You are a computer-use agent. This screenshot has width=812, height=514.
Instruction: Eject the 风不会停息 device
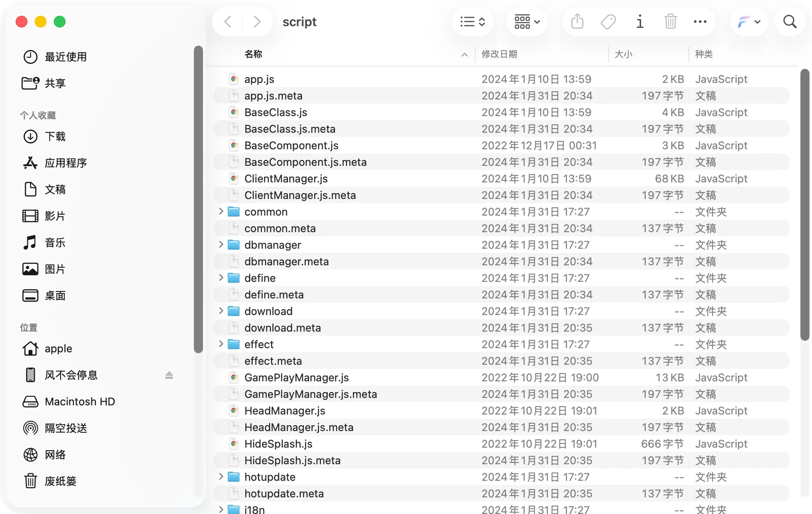[x=169, y=375]
